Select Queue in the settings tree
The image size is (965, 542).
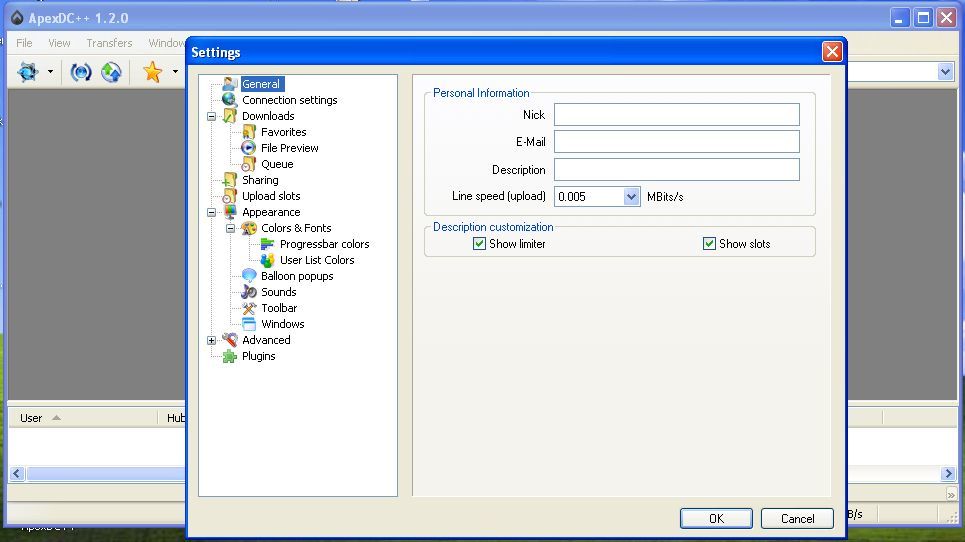277,164
